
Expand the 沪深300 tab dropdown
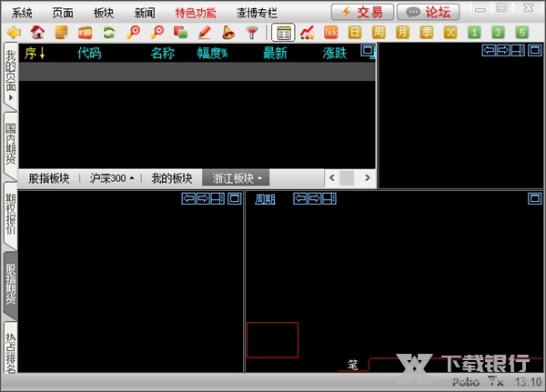coord(130,178)
